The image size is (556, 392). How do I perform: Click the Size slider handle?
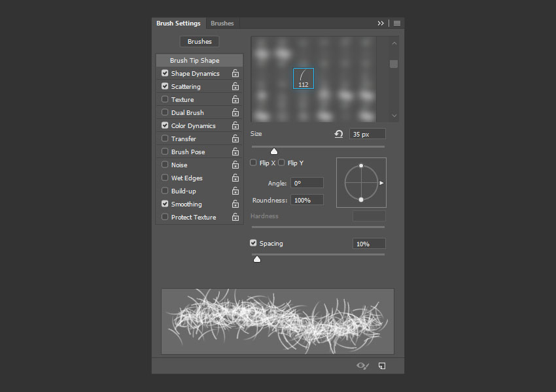coord(273,152)
